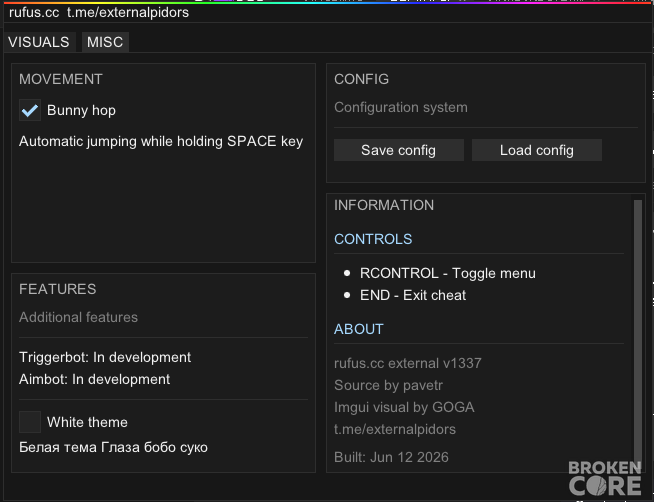Click the Load config button
This screenshot has width=654, height=502.
pos(537,150)
